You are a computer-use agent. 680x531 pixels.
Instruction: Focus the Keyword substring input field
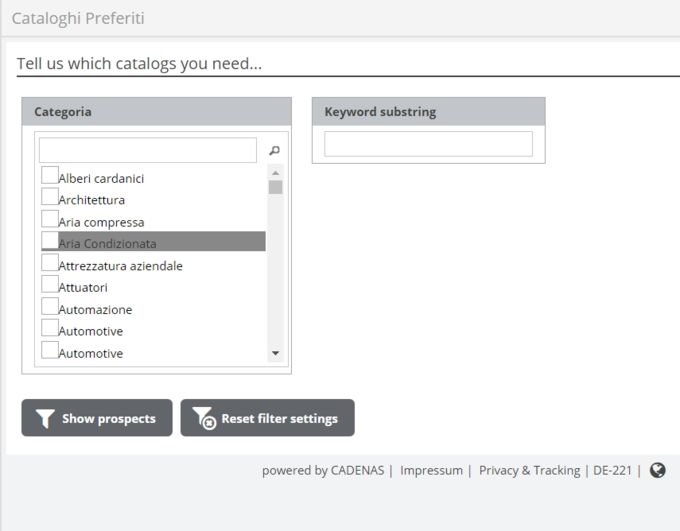pos(428,144)
